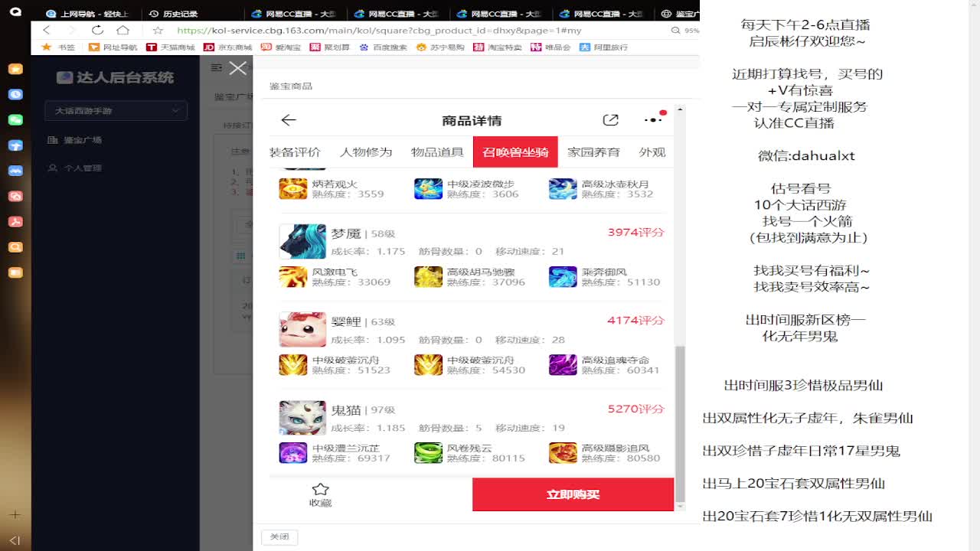Image resolution: width=980 pixels, height=551 pixels.
Task: Select the 乘奔御风 skill icon
Action: 563,276
